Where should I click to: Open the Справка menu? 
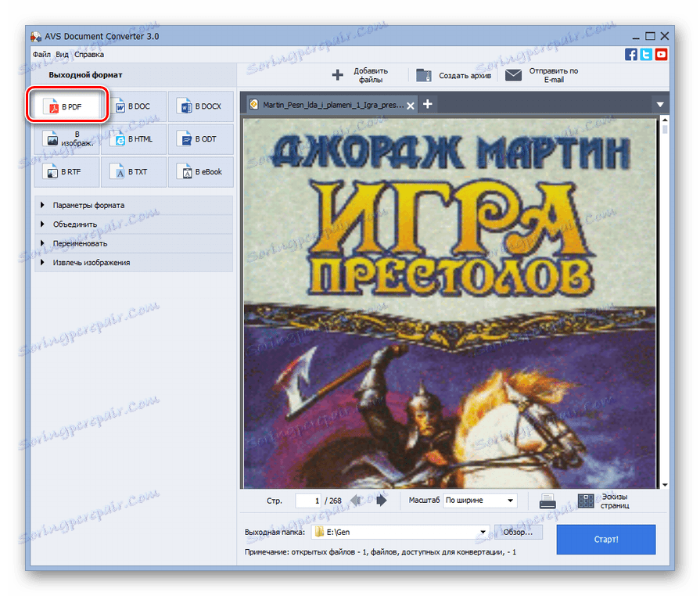point(89,55)
